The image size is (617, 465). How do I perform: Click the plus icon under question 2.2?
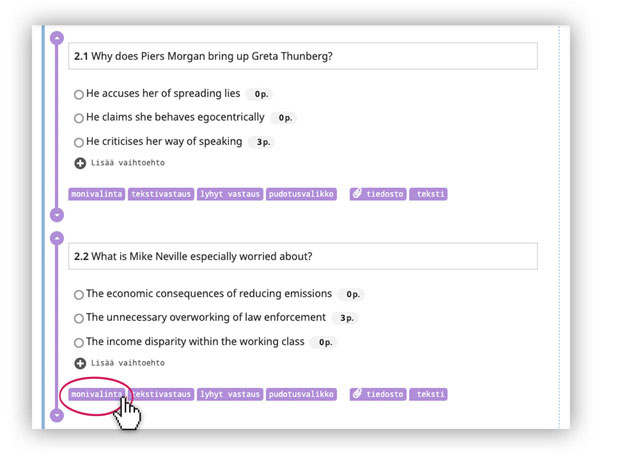click(x=80, y=363)
